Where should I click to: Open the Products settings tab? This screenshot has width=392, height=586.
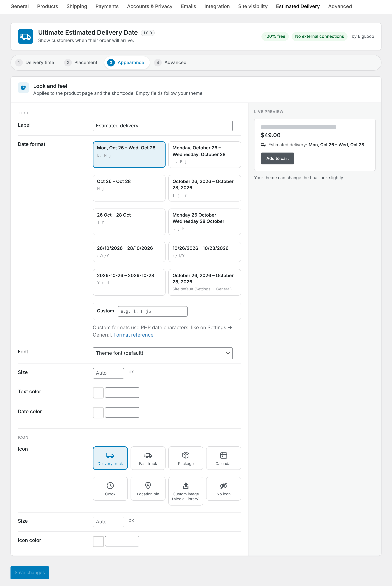[x=47, y=6]
